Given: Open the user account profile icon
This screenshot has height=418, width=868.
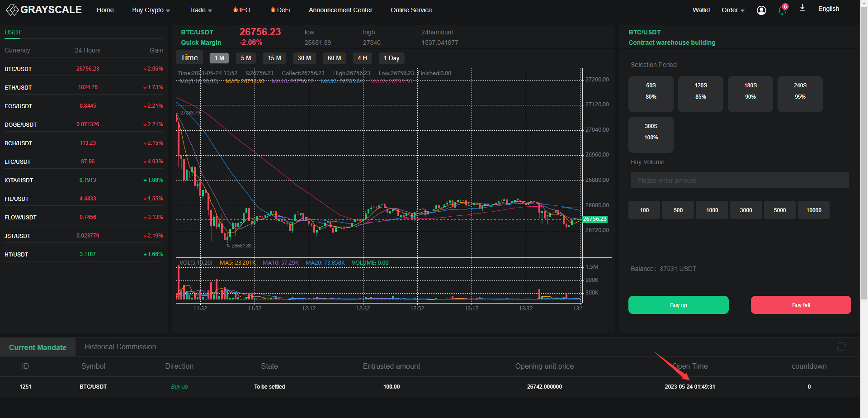Looking at the screenshot, I should [x=761, y=10].
